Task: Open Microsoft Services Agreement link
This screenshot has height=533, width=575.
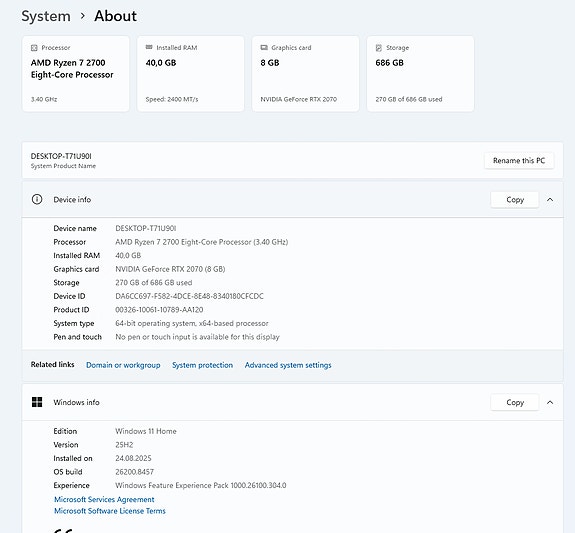Action: click(x=104, y=499)
